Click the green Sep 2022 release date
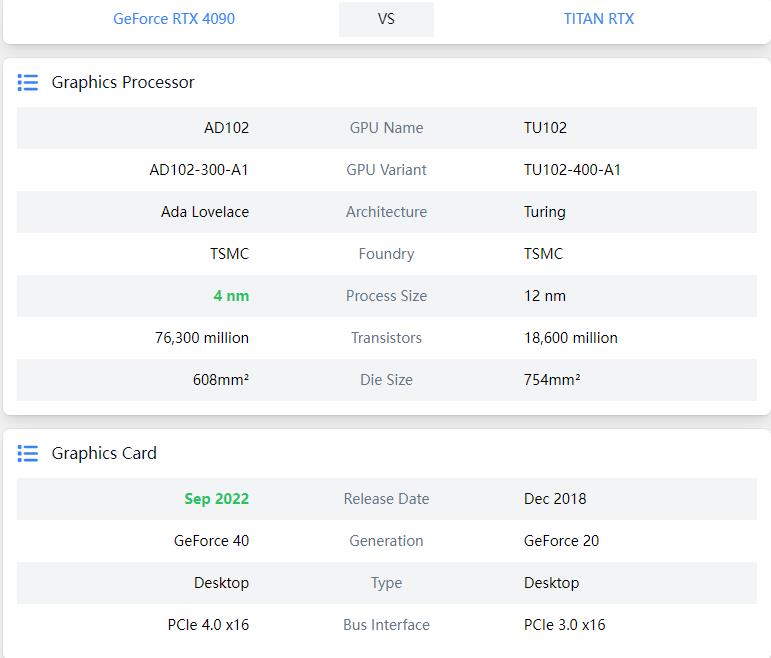 pyautogui.click(x=216, y=499)
